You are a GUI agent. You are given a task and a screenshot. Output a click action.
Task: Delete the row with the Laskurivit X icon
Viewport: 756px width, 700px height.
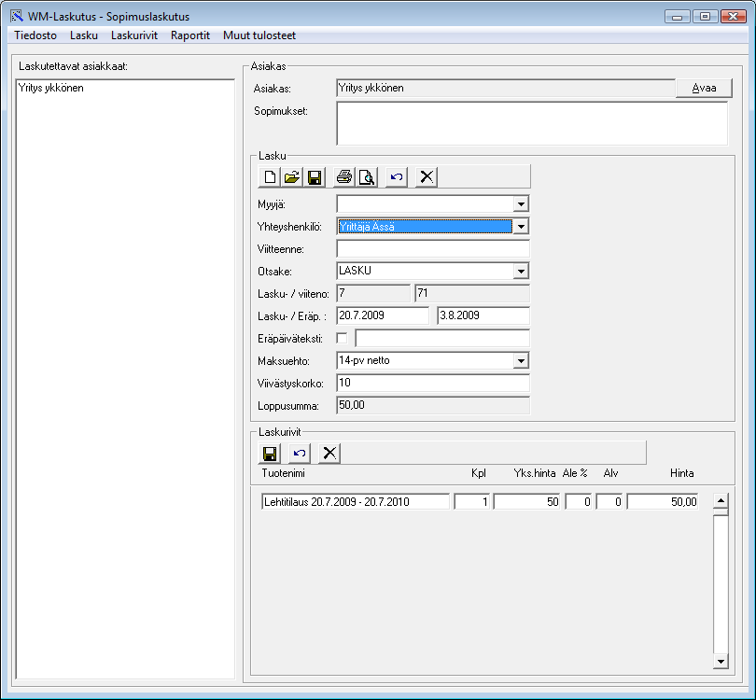[329, 454]
